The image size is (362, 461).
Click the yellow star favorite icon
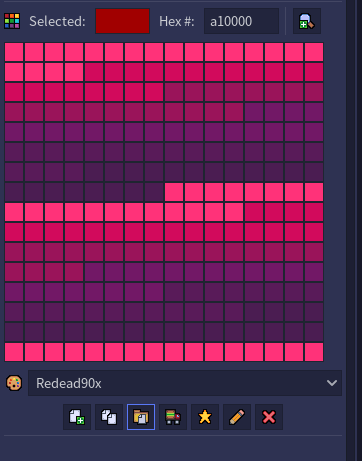205,417
